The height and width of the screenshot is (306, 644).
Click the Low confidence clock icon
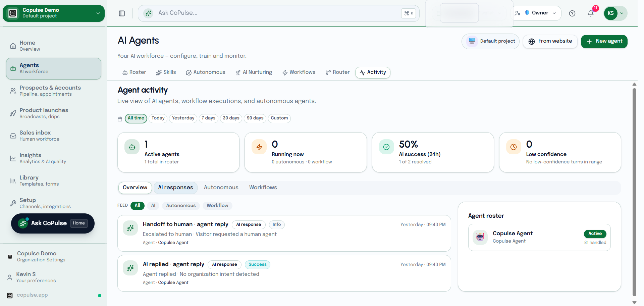coord(514,147)
